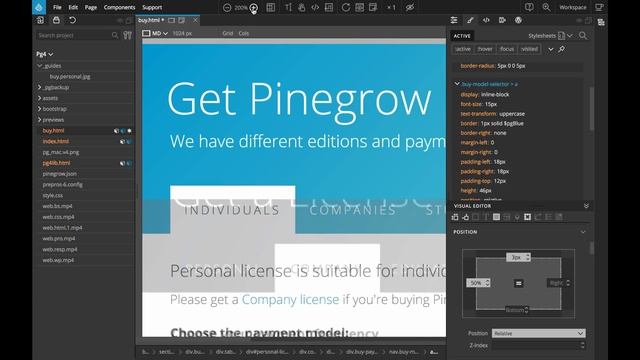Toggle the :visited pseudo state

point(529,49)
